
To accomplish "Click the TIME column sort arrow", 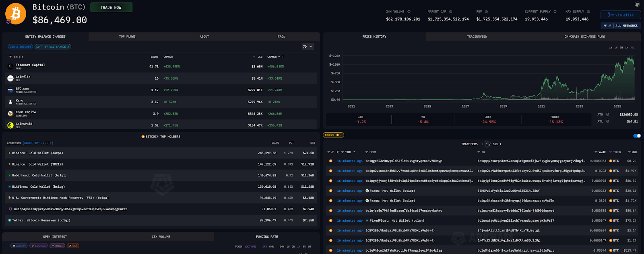I will click(x=355, y=152).
